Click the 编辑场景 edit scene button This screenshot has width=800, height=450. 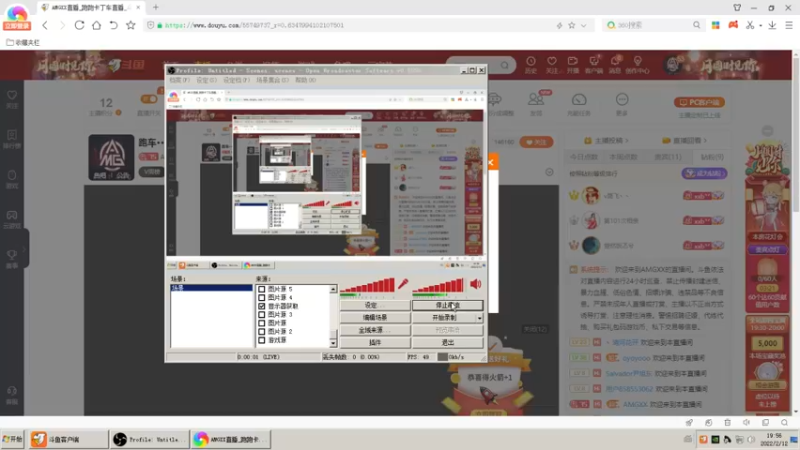tap(375, 318)
